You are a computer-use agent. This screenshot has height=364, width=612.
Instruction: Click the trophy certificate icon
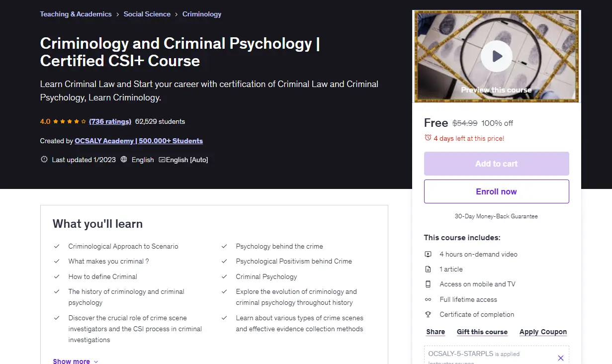(428, 314)
